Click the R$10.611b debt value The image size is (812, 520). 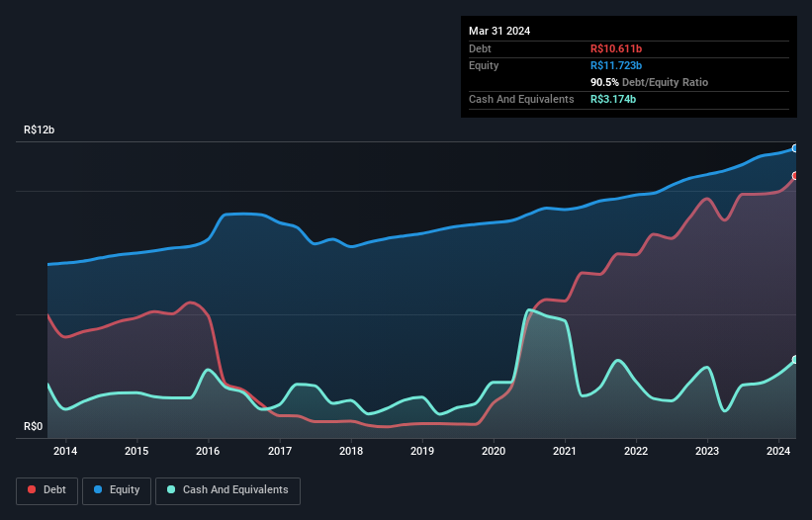click(x=616, y=48)
